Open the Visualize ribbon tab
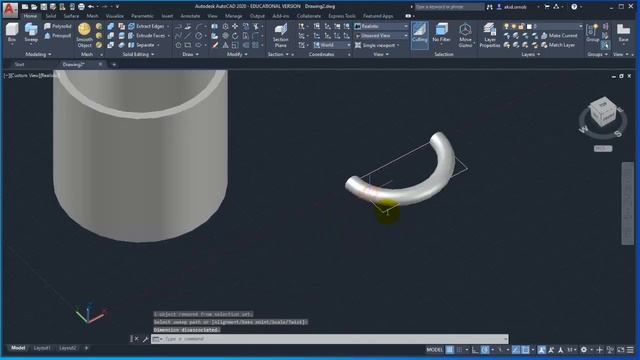Screen dimensions: 640x360 [115, 16]
